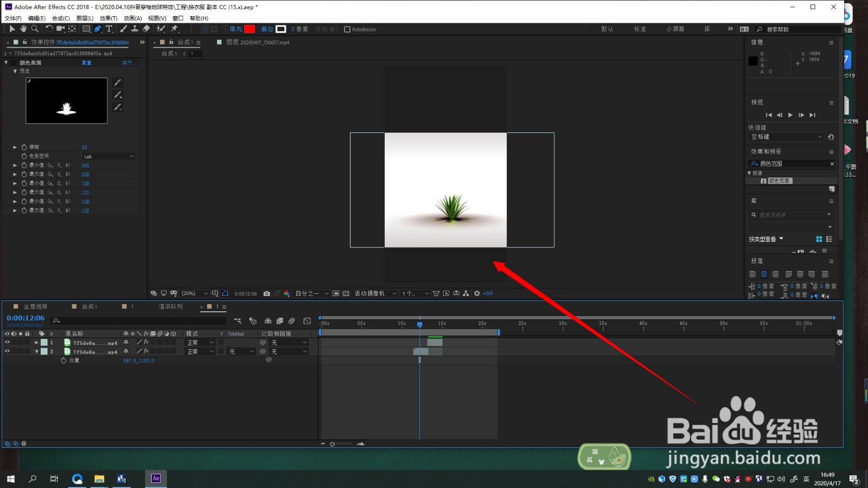The height and width of the screenshot is (488, 868).
Task: Click the white stroke color swatch
Action: [281, 29]
